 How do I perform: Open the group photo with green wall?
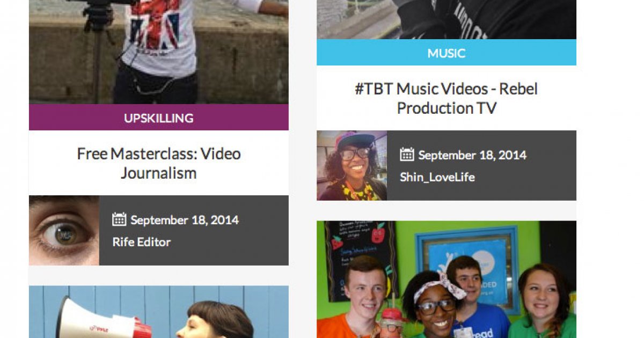[x=447, y=280]
